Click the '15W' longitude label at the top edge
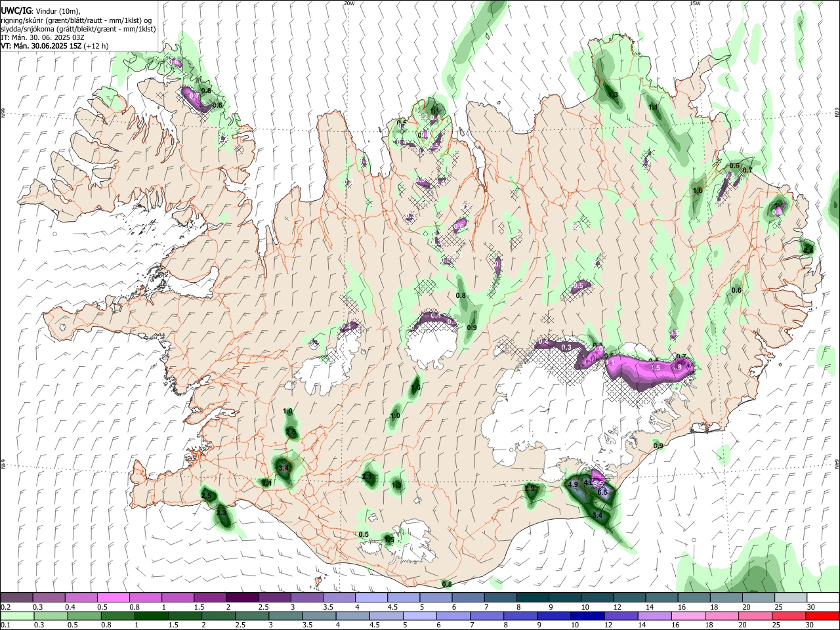The width and height of the screenshot is (840, 630). point(696,3)
